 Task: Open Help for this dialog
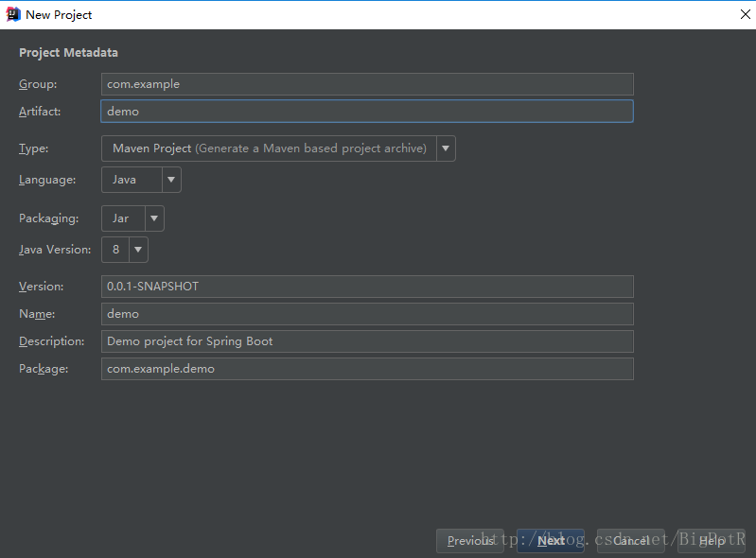tap(712, 541)
